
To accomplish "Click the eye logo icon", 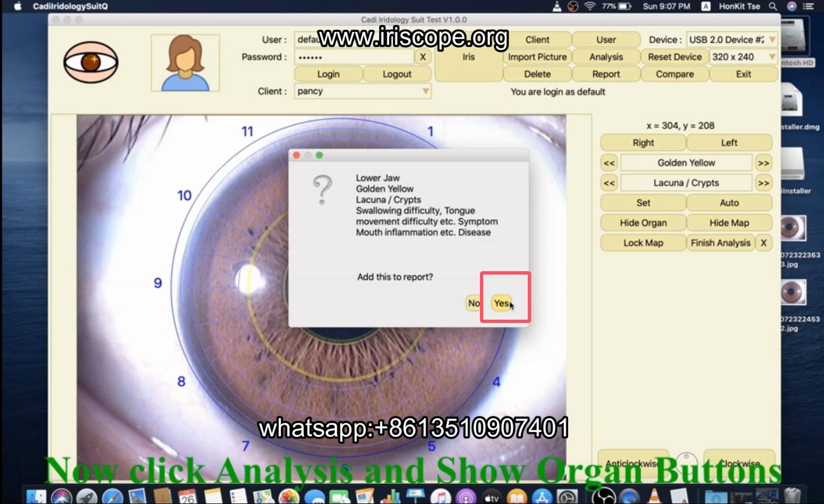I will (x=91, y=62).
